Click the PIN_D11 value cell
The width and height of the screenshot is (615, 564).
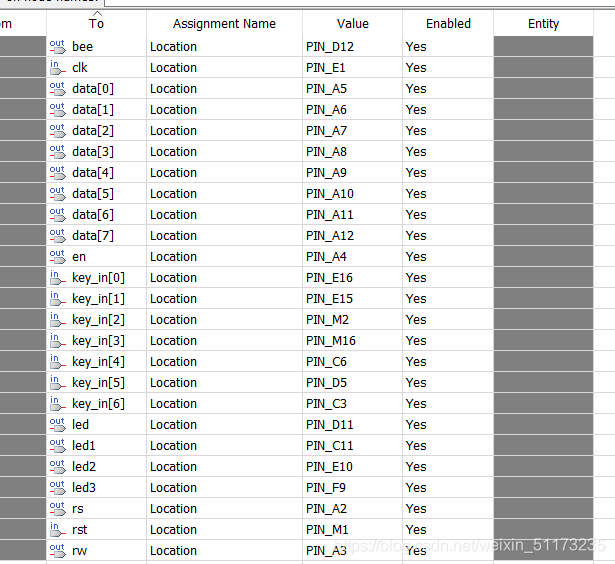pyautogui.click(x=353, y=425)
